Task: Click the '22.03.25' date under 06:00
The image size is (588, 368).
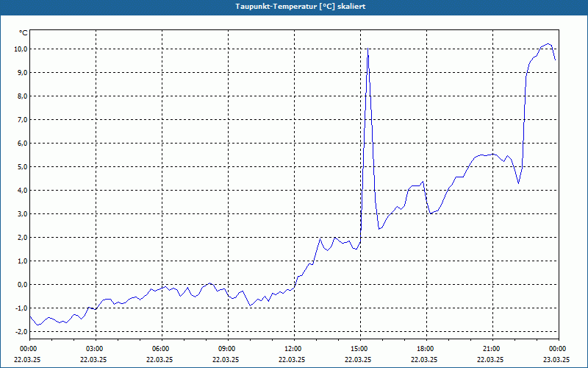Action: (x=159, y=359)
